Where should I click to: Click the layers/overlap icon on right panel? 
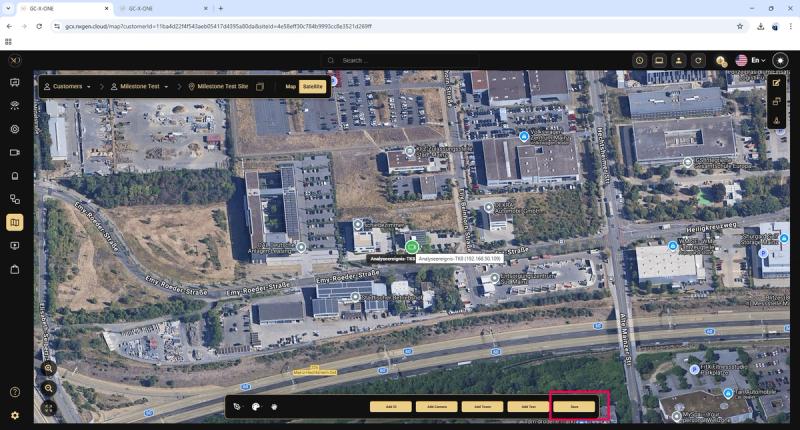pos(777,102)
